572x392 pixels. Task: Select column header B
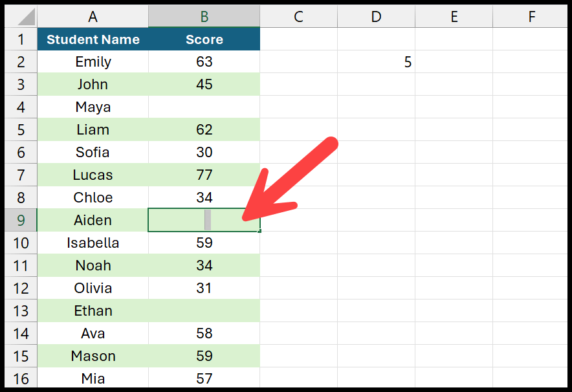click(204, 16)
